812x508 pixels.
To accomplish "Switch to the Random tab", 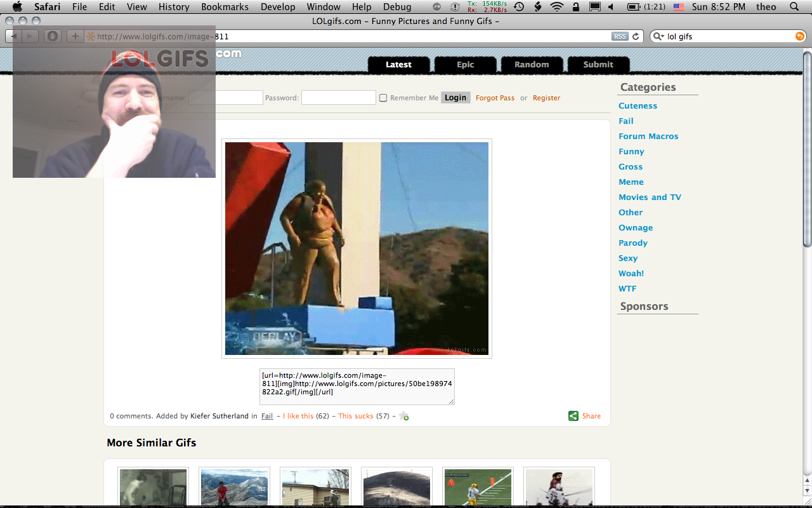I will coord(532,64).
